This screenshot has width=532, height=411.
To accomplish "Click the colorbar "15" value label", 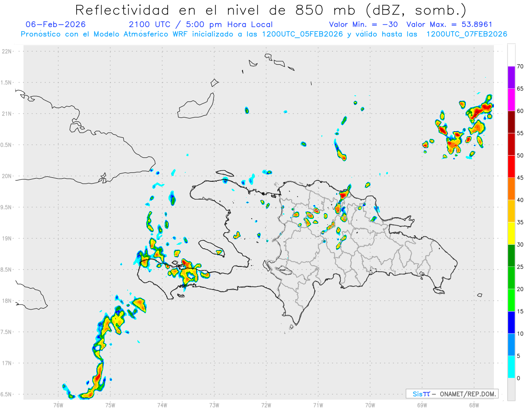I will [520, 311].
